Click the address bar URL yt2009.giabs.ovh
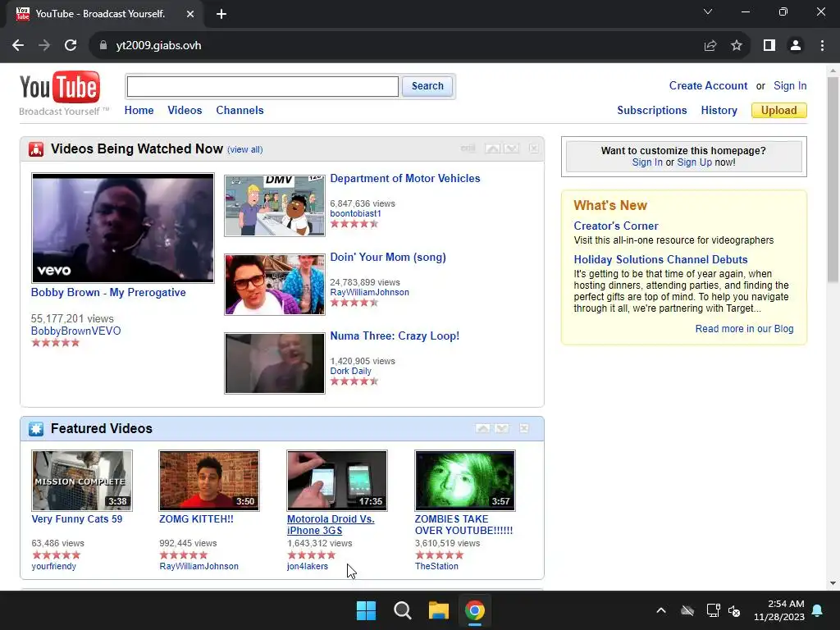The width and height of the screenshot is (840, 630). coord(158,46)
